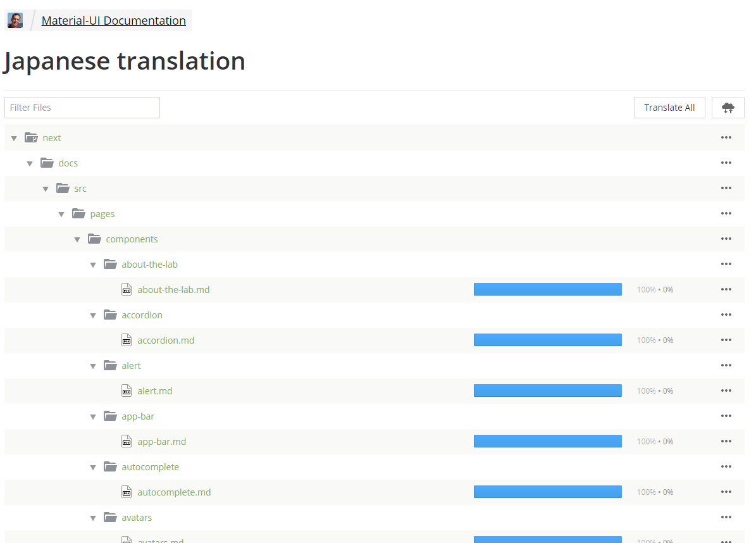The image size is (756, 543).
Task: Click the cloud upload/download translations button
Action: click(728, 108)
